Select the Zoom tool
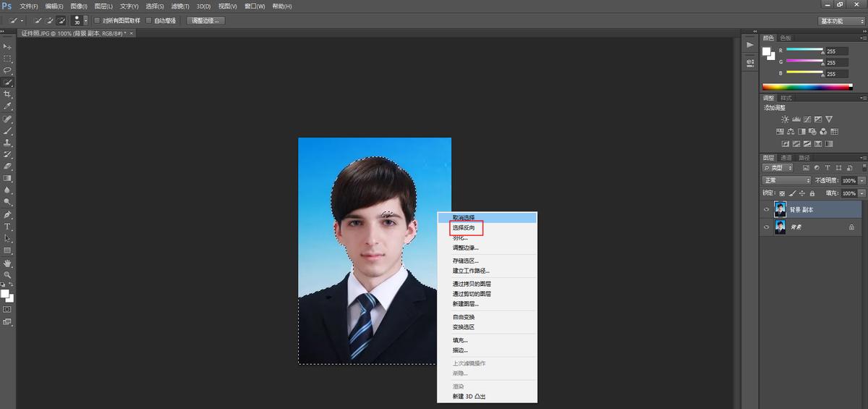The width and height of the screenshot is (868, 409). (8, 275)
